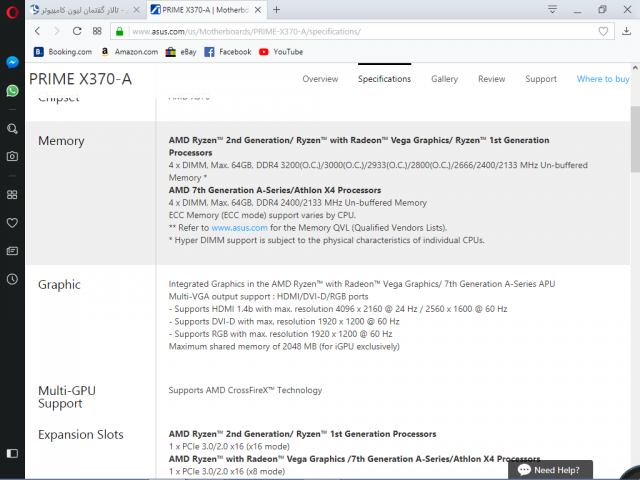
Task: Click Supports AMD CrossFireX Technology text
Action: pos(245,390)
